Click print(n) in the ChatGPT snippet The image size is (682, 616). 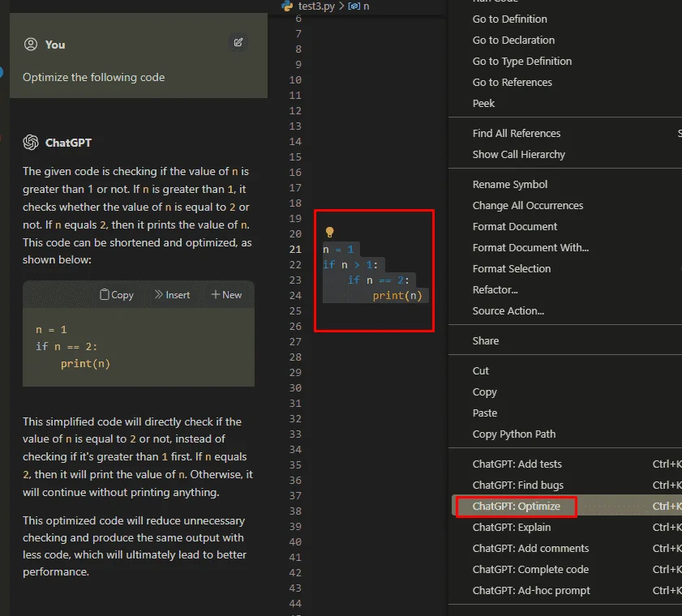tap(85, 363)
